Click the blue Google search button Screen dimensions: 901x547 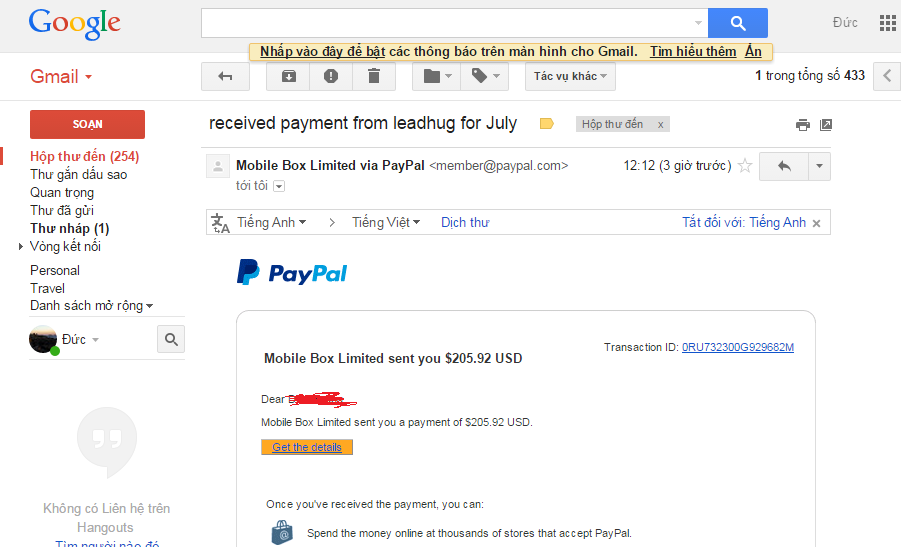tap(738, 23)
